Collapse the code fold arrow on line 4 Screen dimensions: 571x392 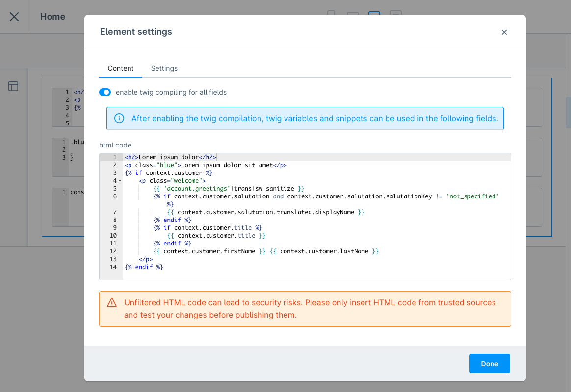click(x=120, y=181)
